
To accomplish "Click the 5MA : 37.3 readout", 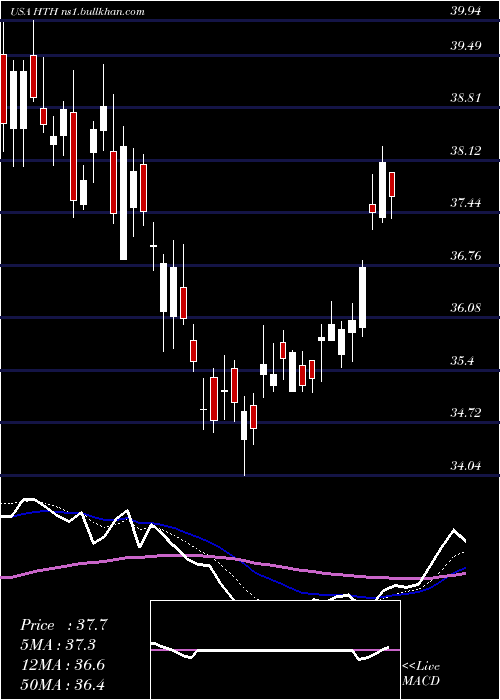I will point(60,645).
